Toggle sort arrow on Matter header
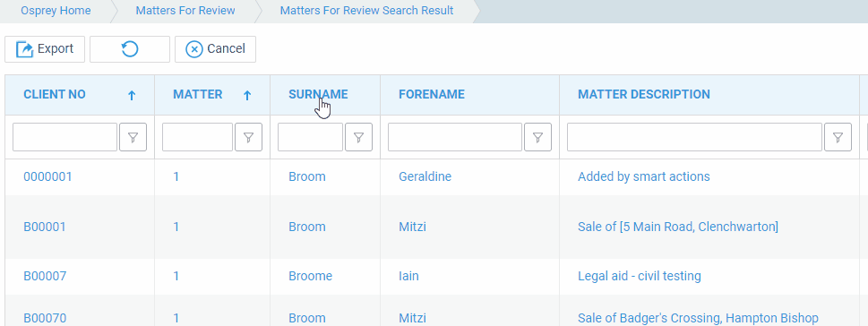The image size is (868, 326). [247, 95]
